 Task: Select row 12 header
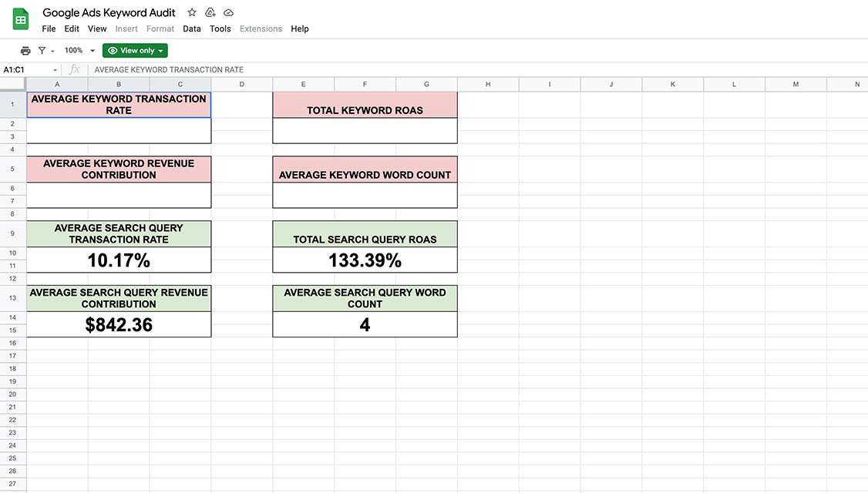click(x=12, y=279)
